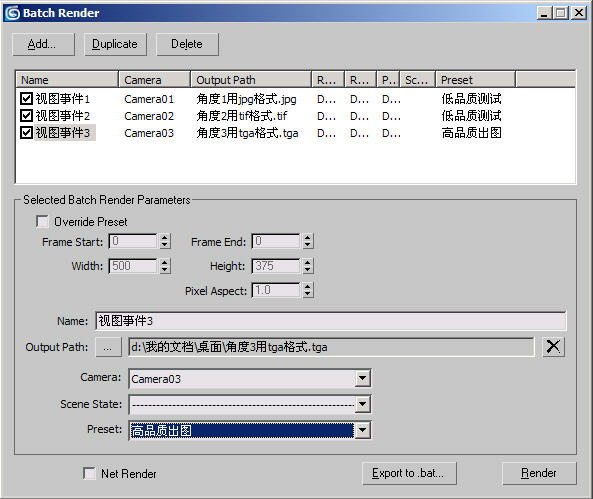Open output path browse (...) button

[108, 347]
